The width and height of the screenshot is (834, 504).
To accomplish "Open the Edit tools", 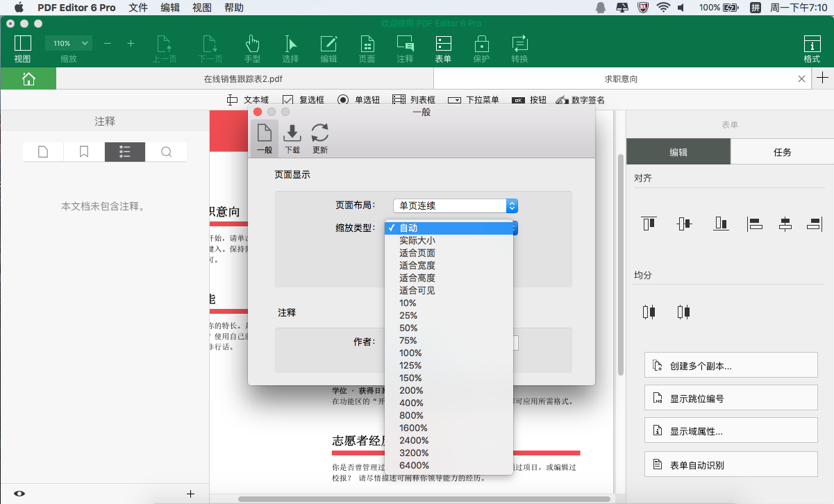I will (x=328, y=47).
